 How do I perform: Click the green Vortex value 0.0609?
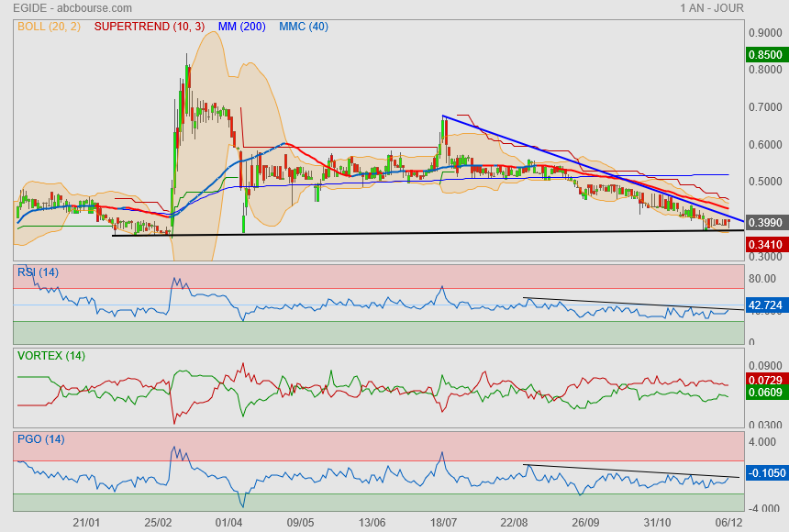[x=765, y=393]
